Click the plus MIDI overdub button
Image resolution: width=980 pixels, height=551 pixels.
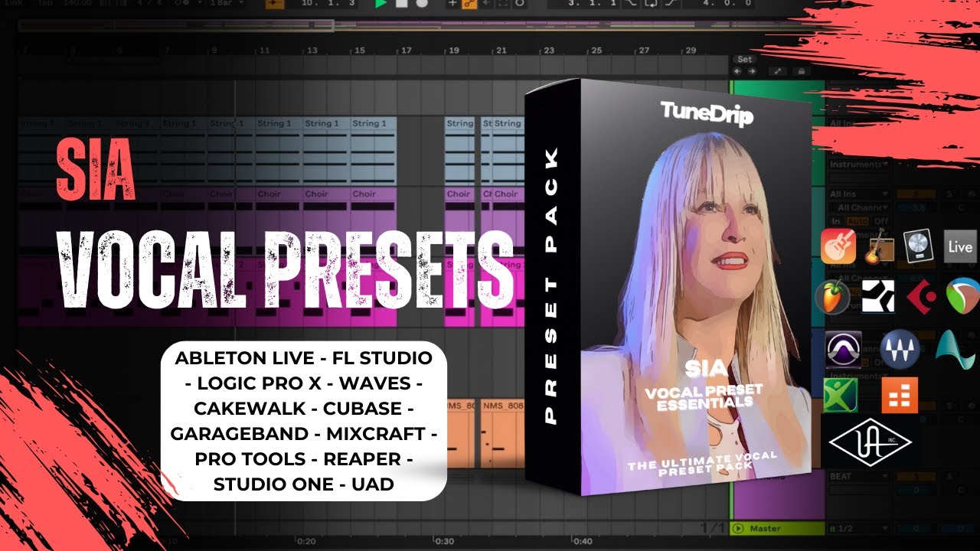click(x=452, y=4)
